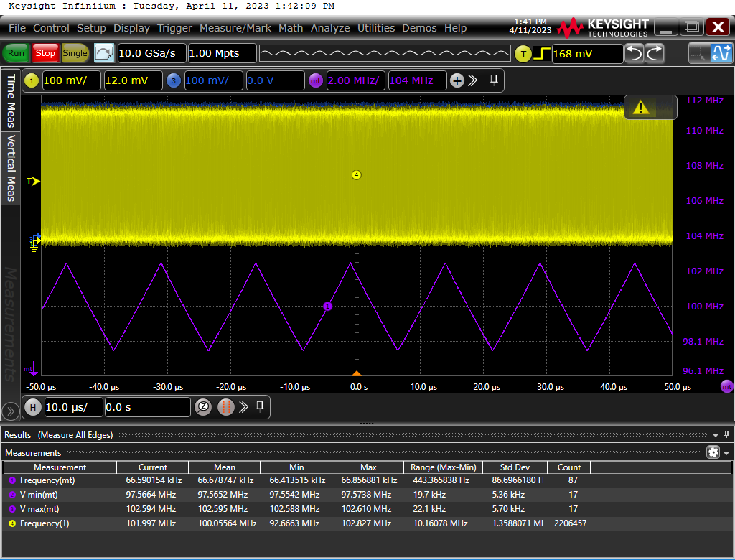Click the undo arrow icon

tap(635, 53)
